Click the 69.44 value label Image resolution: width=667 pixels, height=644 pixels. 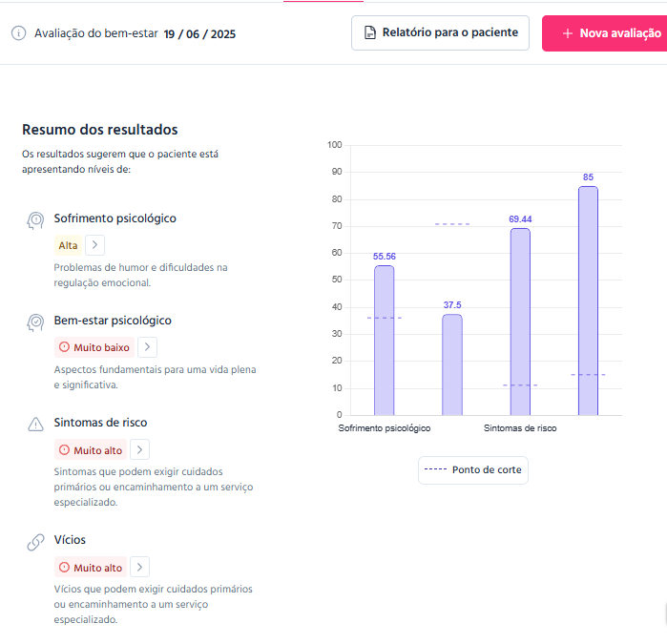coord(520,218)
